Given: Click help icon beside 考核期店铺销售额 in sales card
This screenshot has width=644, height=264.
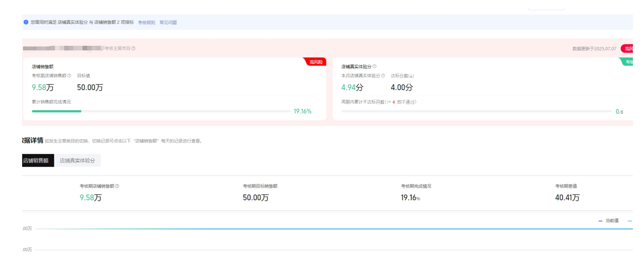Looking at the screenshot, I should [69, 76].
